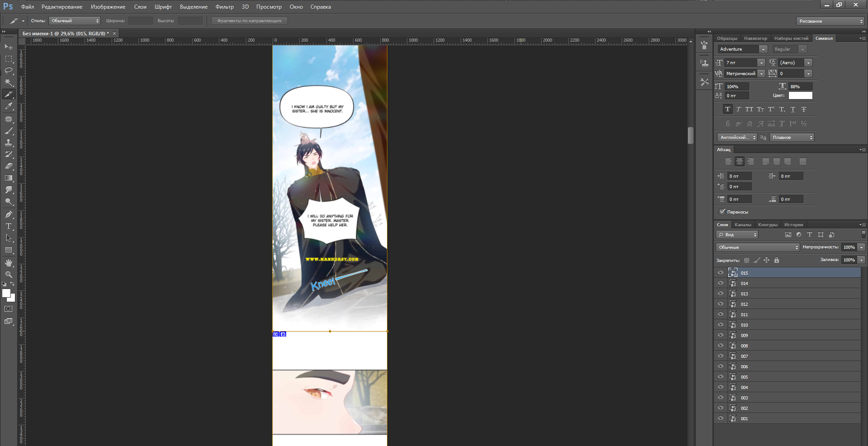
Task: Toggle faux italic text style
Action: tap(738, 109)
